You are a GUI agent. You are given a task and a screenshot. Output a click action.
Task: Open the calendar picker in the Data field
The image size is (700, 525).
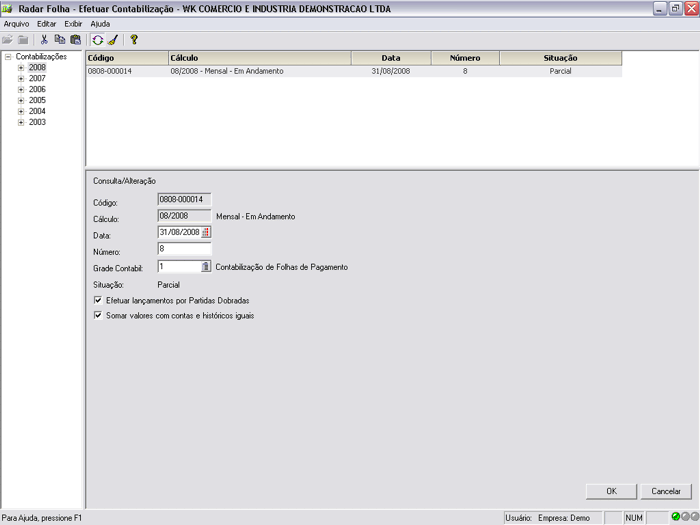(x=206, y=233)
